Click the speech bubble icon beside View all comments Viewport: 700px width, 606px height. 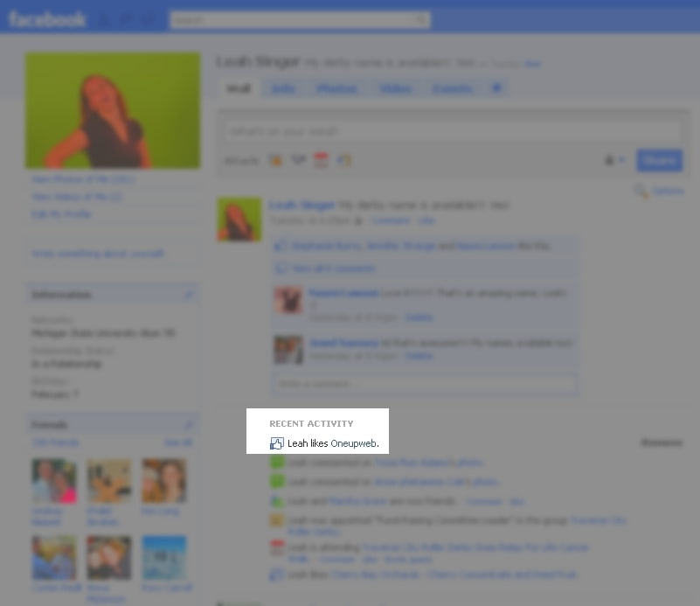pyautogui.click(x=281, y=268)
